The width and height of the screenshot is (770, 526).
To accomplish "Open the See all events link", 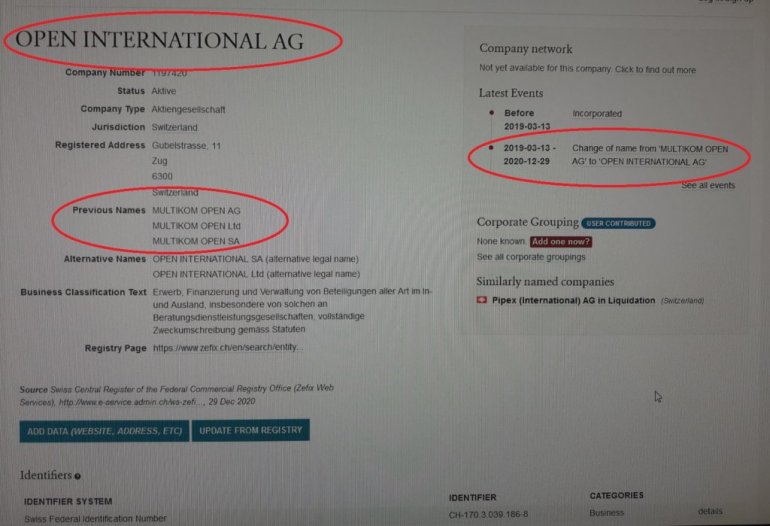I will (708, 186).
